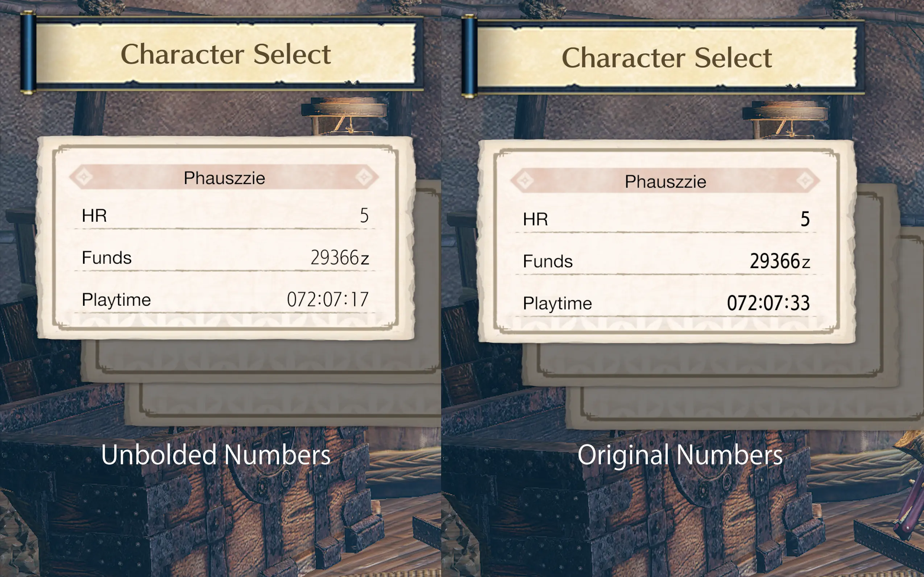The height and width of the screenshot is (577, 924).
Task: Select the Phauszzie name header in the Unbolded Numbers panel
Action: [x=224, y=178]
